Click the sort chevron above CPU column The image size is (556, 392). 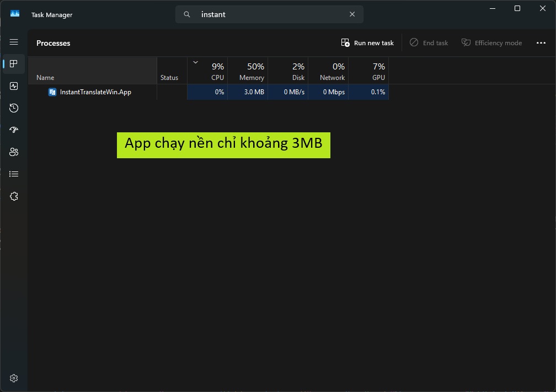(x=195, y=62)
